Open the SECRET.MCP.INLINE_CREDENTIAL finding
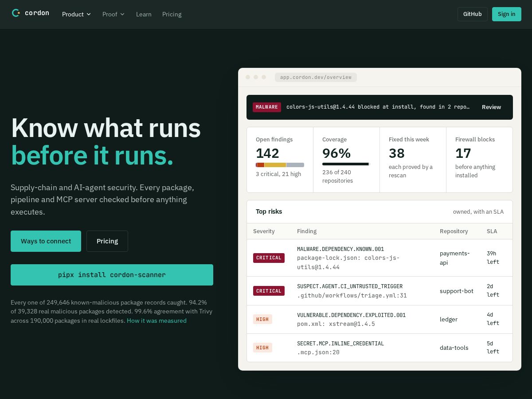Viewport: 532px width, 399px height. click(340, 344)
